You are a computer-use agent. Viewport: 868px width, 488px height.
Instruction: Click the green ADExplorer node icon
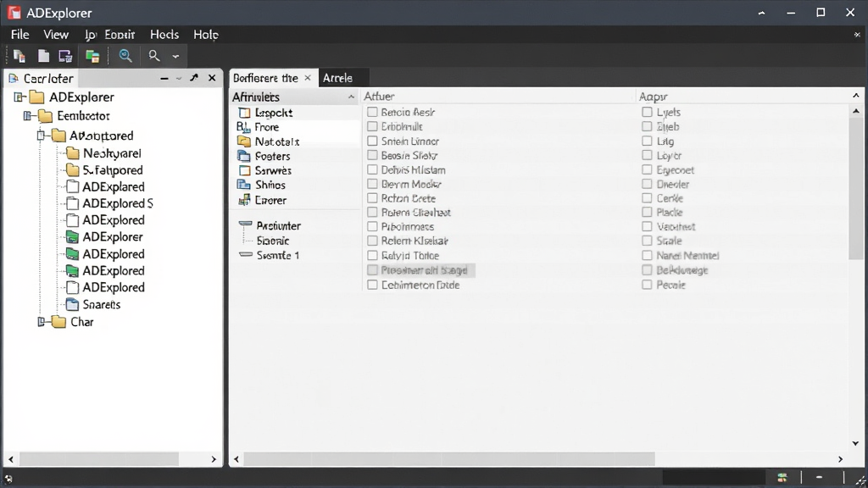[72, 237]
